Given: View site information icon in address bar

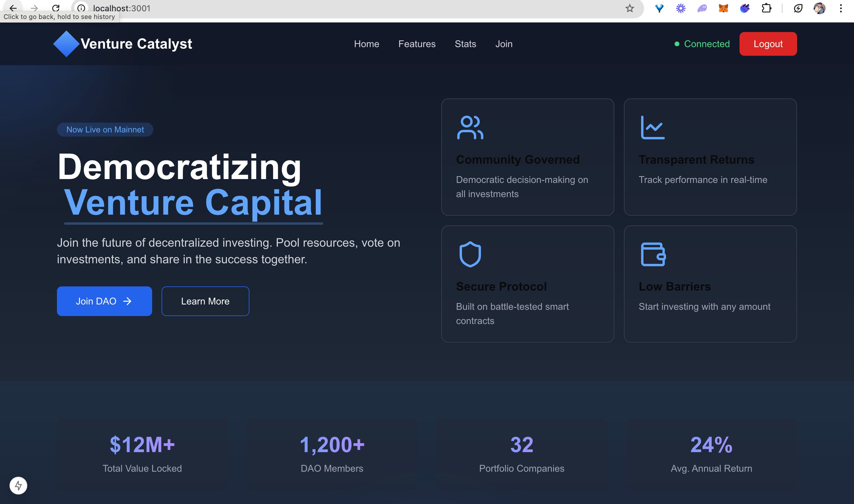Looking at the screenshot, I should pyautogui.click(x=81, y=8).
